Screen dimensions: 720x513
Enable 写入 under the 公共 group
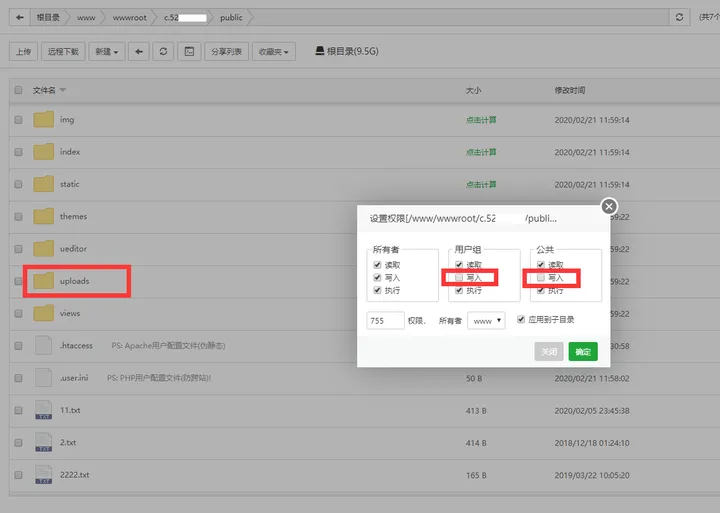540,277
